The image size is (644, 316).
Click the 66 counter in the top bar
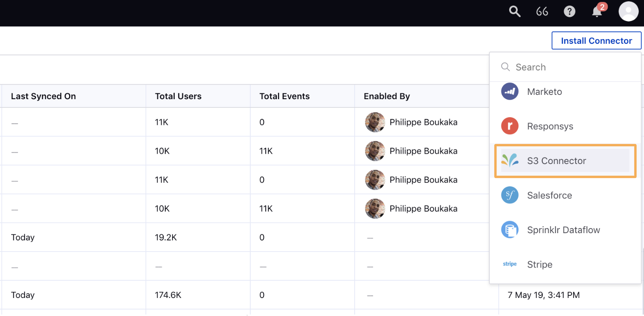click(x=542, y=12)
